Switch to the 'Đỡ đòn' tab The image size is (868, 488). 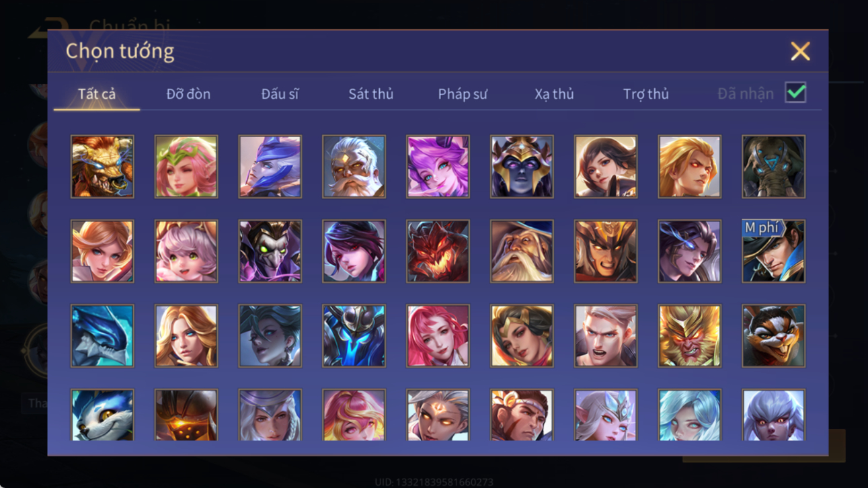coord(188,94)
